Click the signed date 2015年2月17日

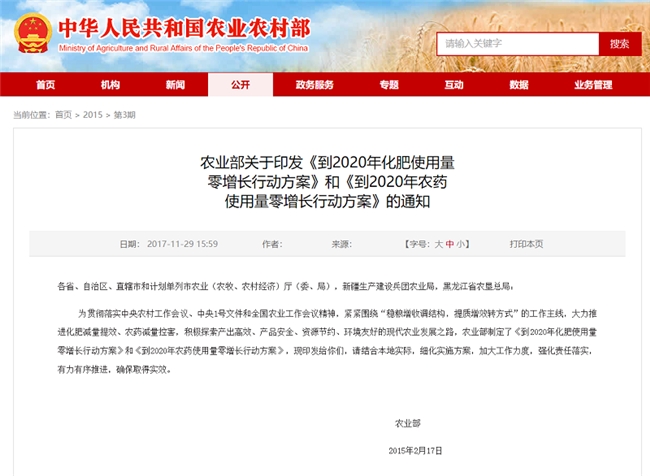(415, 451)
